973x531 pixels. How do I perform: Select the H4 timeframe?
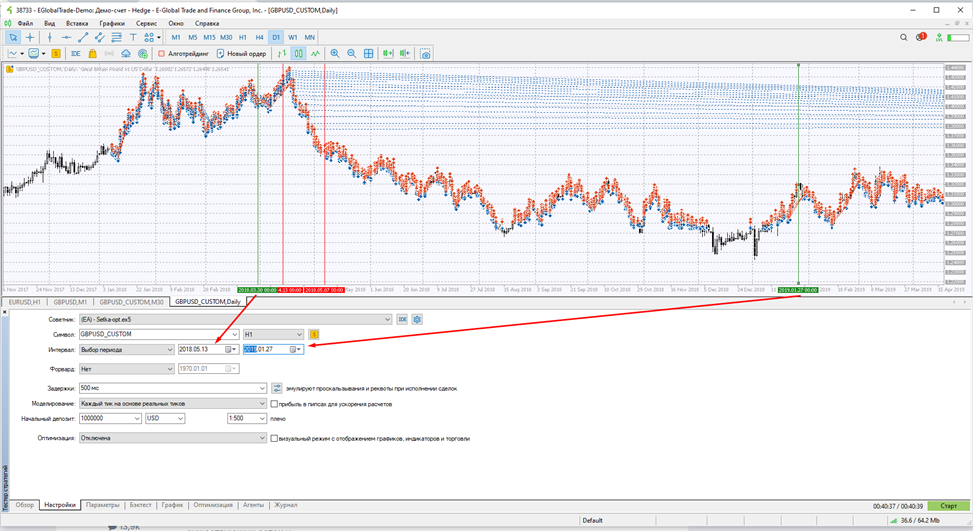[259, 37]
